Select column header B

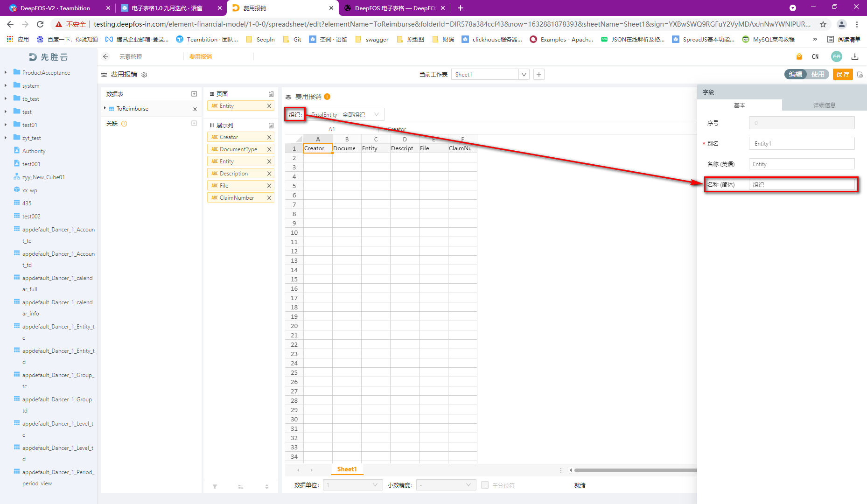point(347,139)
